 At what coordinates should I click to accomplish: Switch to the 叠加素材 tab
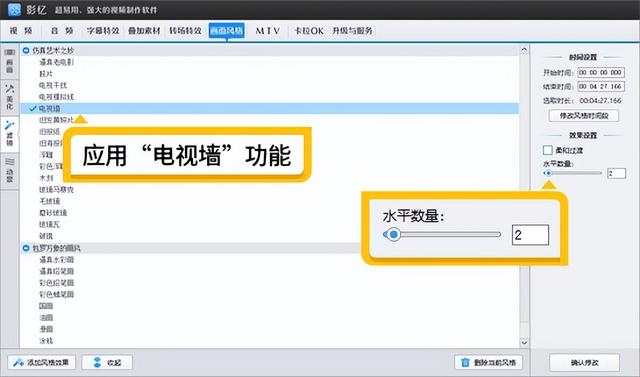(x=144, y=31)
